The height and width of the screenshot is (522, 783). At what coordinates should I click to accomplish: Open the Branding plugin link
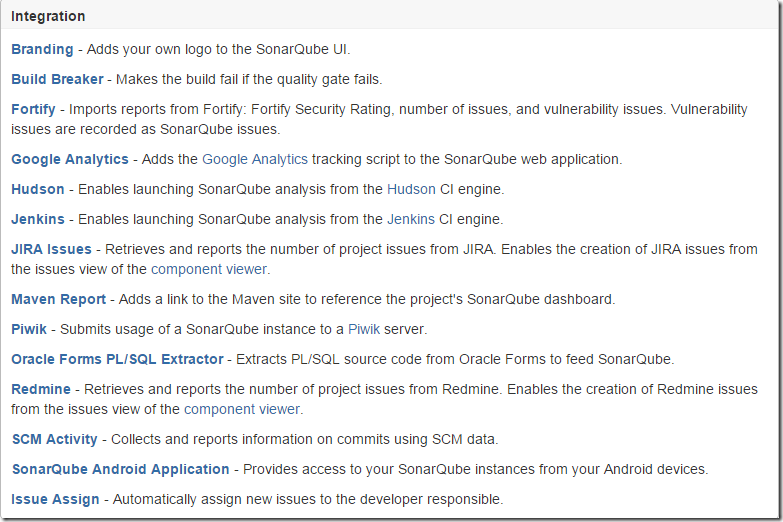42,49
